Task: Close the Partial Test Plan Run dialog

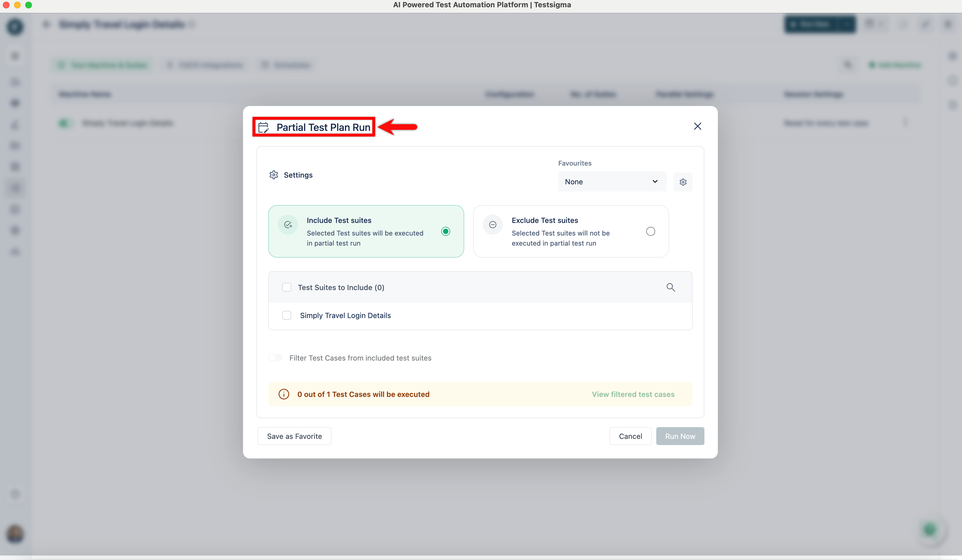Action: [x=697, y=126]
